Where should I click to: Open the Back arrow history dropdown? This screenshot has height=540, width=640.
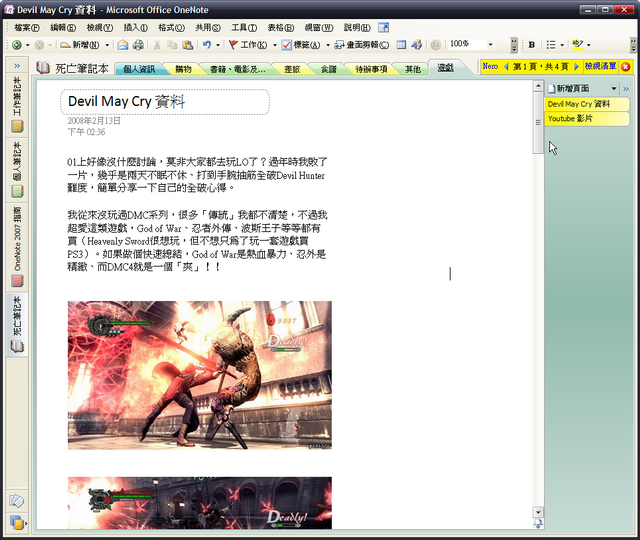point(28,45)
